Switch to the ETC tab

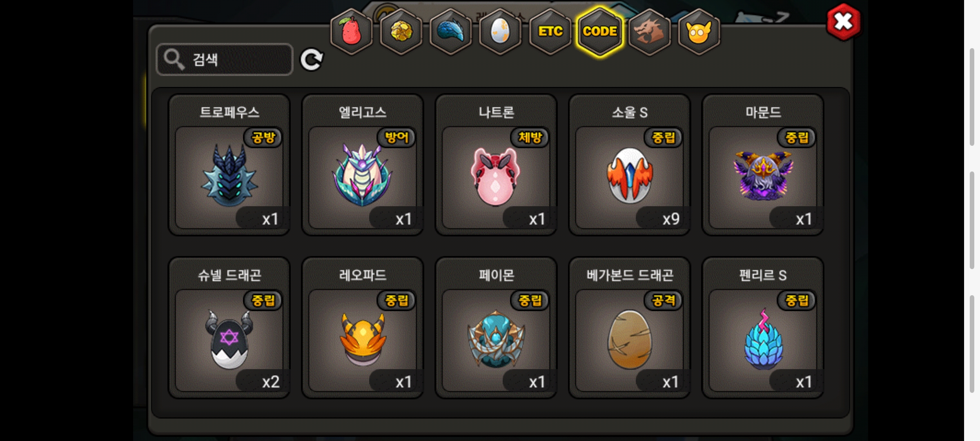click(x=550, y=31)
